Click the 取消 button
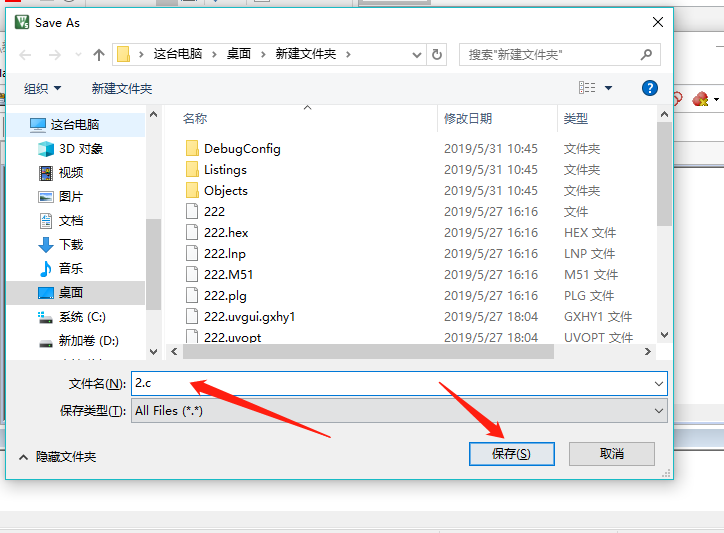Screen dimensions: 724x533 [612, 454]
